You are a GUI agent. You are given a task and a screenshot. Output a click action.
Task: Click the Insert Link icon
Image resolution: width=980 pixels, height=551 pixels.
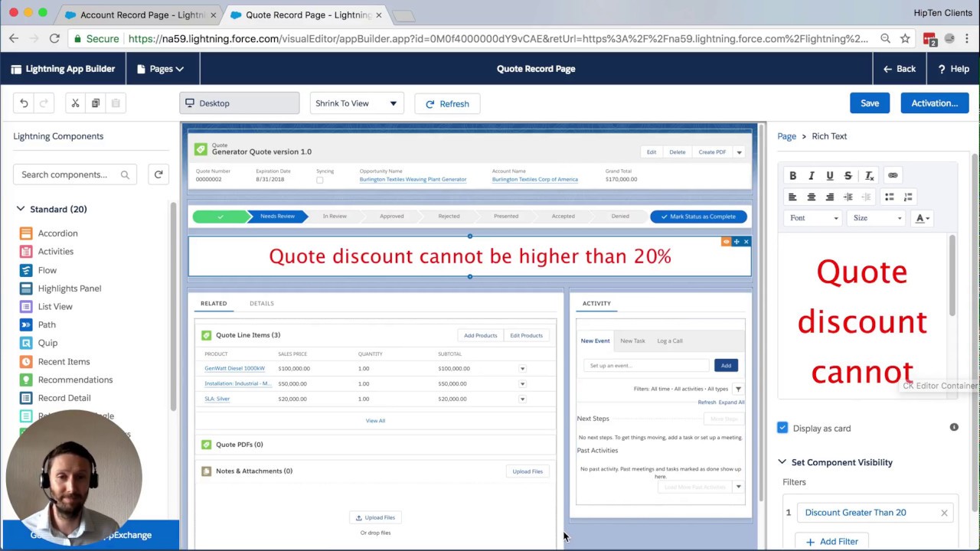tap(893, 176)
